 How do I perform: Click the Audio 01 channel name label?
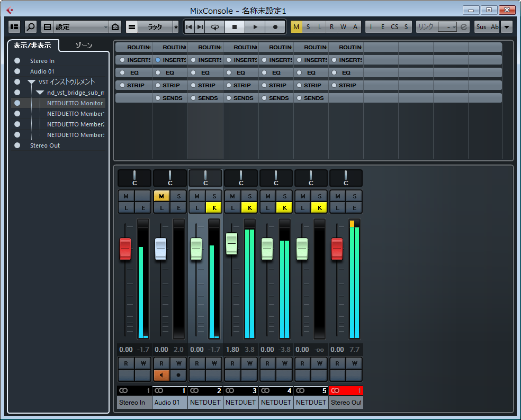pos(169,403)
